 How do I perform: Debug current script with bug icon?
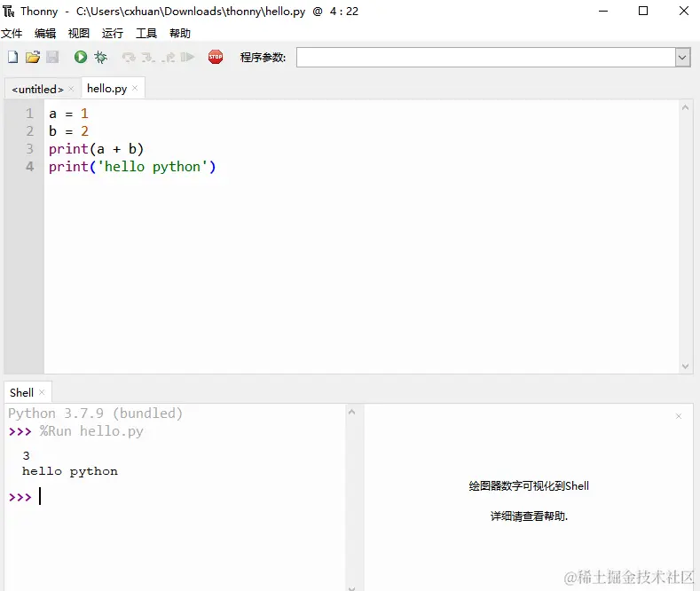[101, 57]
